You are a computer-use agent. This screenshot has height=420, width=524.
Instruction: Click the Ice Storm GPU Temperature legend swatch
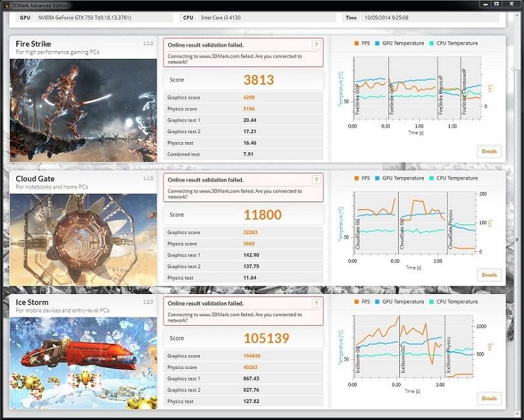coord(377,302)
